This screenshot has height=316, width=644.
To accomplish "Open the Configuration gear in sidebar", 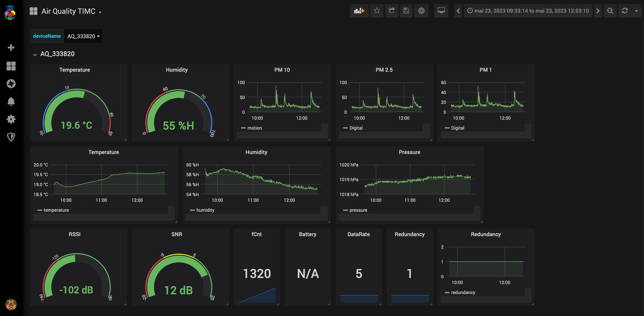I will 11,119.
